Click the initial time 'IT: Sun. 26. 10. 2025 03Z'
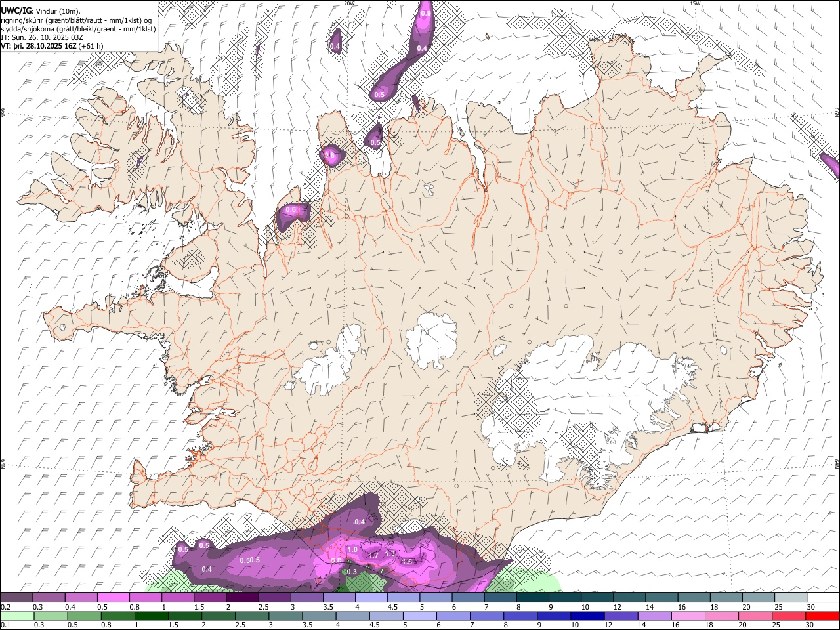The width and height of the screenshot is (840, 630). 42,37
